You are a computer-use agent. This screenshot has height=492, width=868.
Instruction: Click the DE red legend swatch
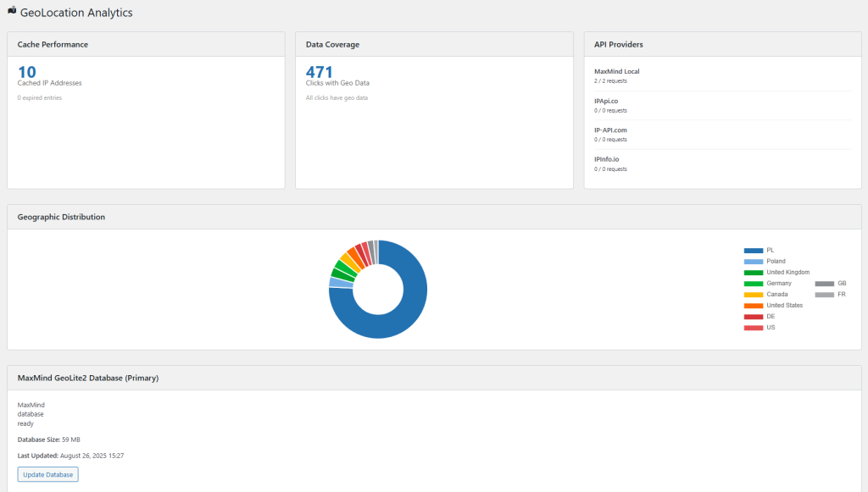[x=753, y=317]
